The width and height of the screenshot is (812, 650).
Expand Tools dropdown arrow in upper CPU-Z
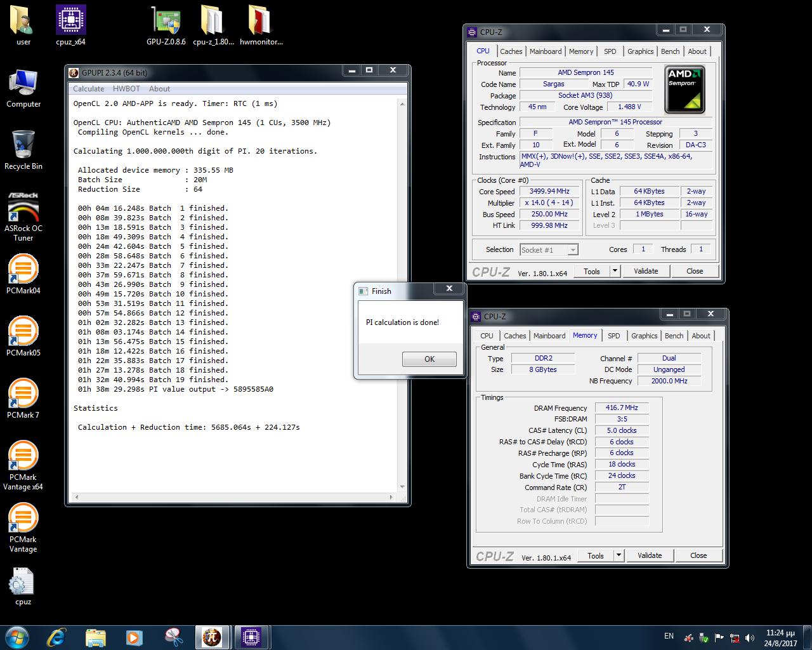(x=614, y=271)
